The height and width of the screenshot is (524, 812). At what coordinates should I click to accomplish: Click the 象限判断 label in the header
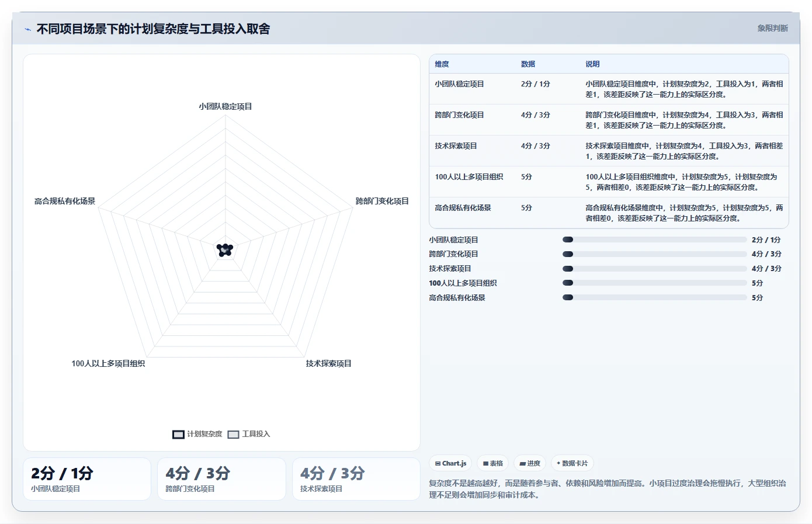coord(772,28)
